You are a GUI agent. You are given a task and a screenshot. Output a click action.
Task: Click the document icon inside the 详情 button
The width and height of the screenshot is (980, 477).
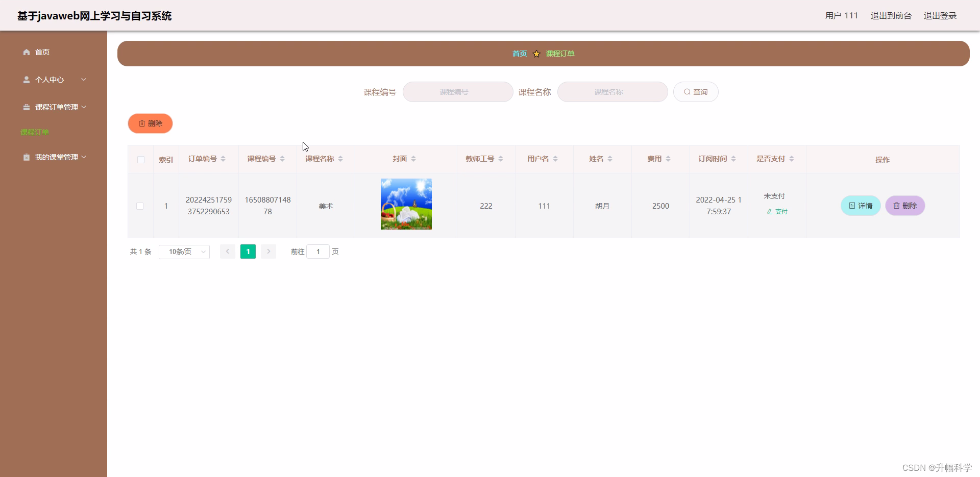coord(851,206)
